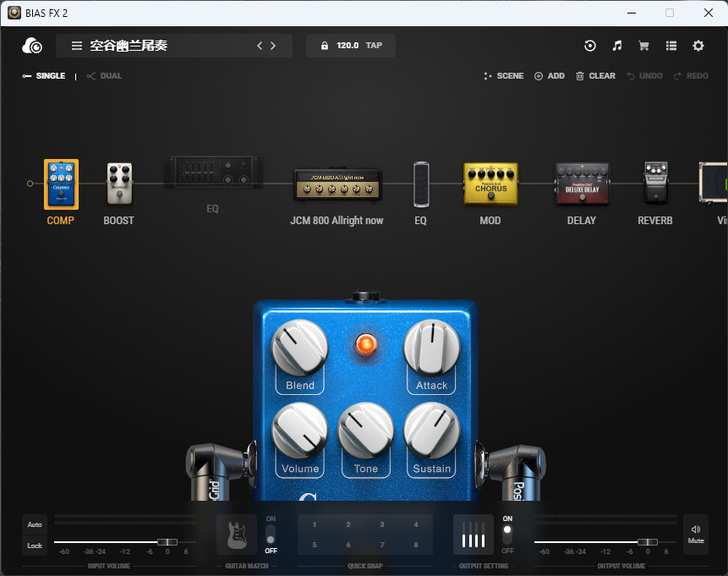Image resolution: width=728 pixels, height=576 pixels.
Task: Click the Tone knob on compressor
Action: coord(365,431)
